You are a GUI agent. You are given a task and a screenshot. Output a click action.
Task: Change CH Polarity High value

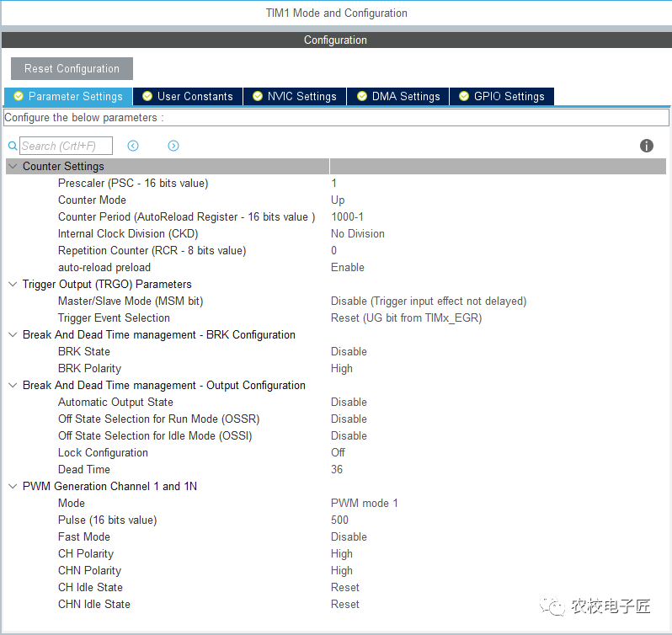click(342, 553)
